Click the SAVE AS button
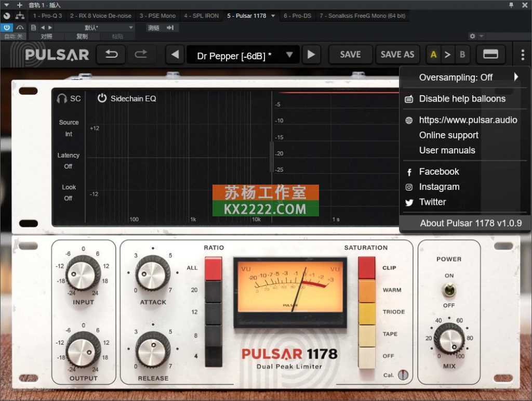 (397, 54)
